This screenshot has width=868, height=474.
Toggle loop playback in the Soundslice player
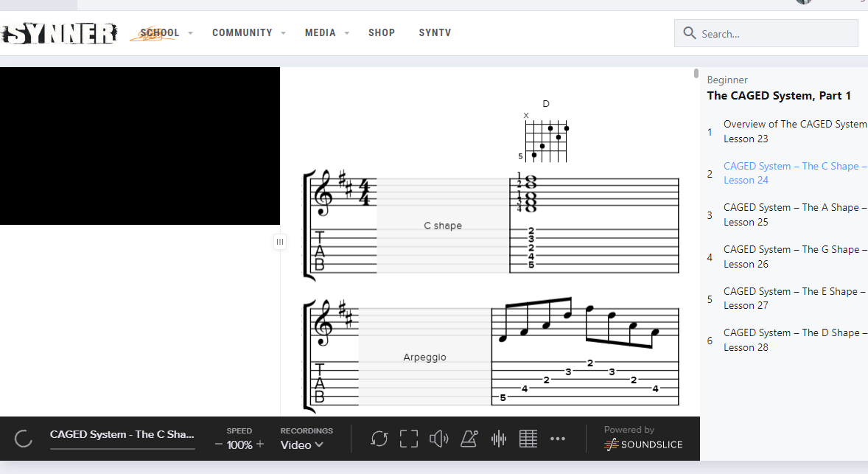pyautogui.click(x=379, y=439)
